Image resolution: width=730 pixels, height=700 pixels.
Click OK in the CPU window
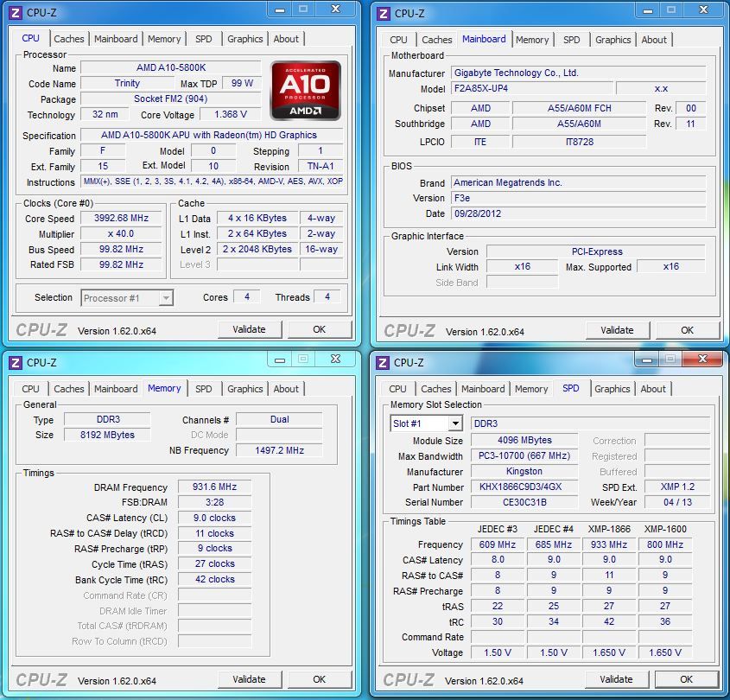pos(319,329)
